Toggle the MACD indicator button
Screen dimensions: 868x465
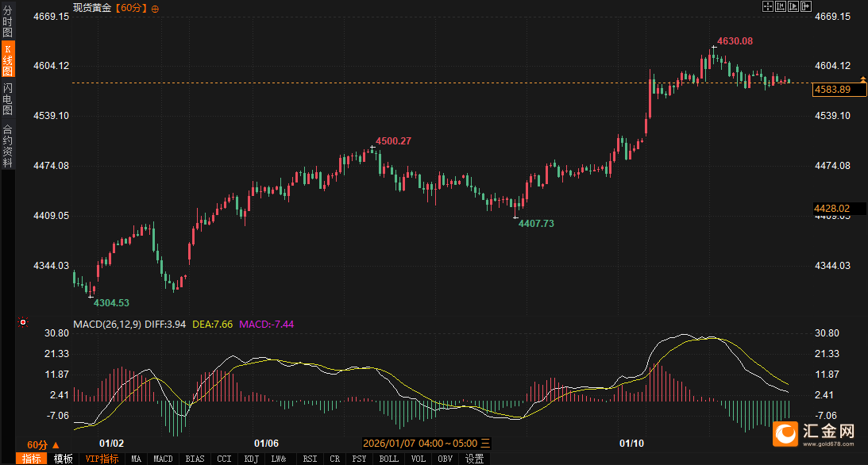click(163, 459)
